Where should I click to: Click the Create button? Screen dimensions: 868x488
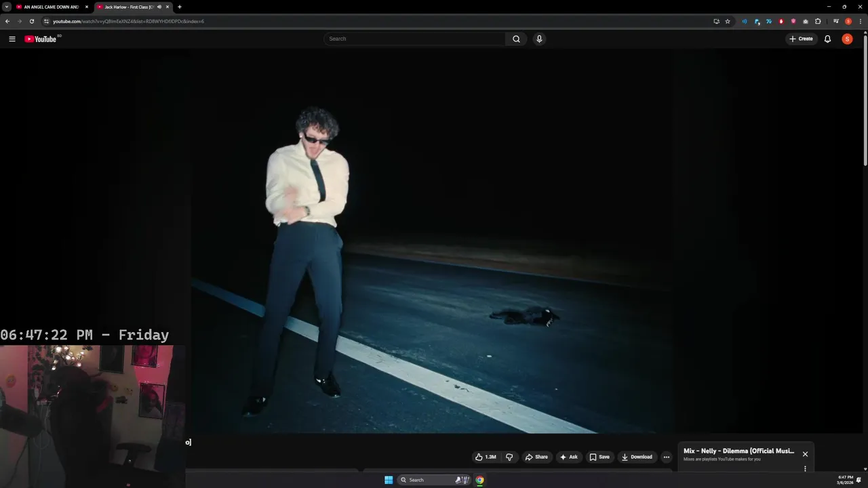pyautogui.click(x=801, y=39)
